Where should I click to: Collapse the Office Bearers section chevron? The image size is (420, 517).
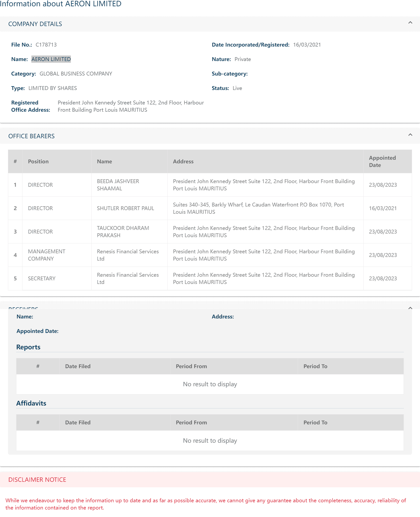pyautogui.click(x=410, y=135)
